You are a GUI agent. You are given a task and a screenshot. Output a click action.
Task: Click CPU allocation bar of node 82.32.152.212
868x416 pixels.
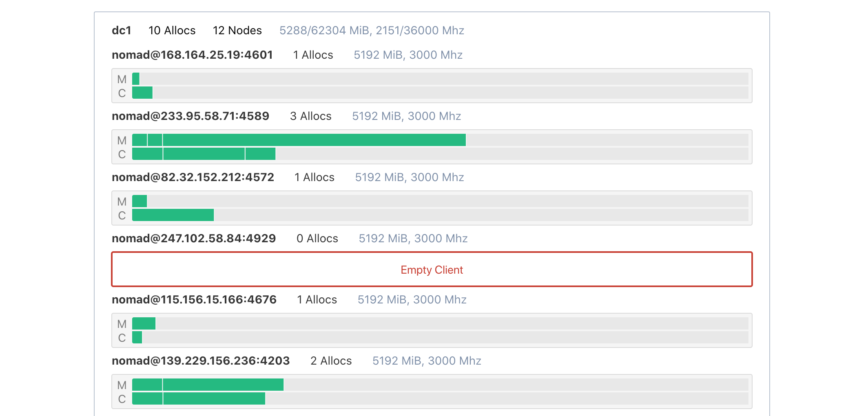pyautogui.click(x=173, y=215)
